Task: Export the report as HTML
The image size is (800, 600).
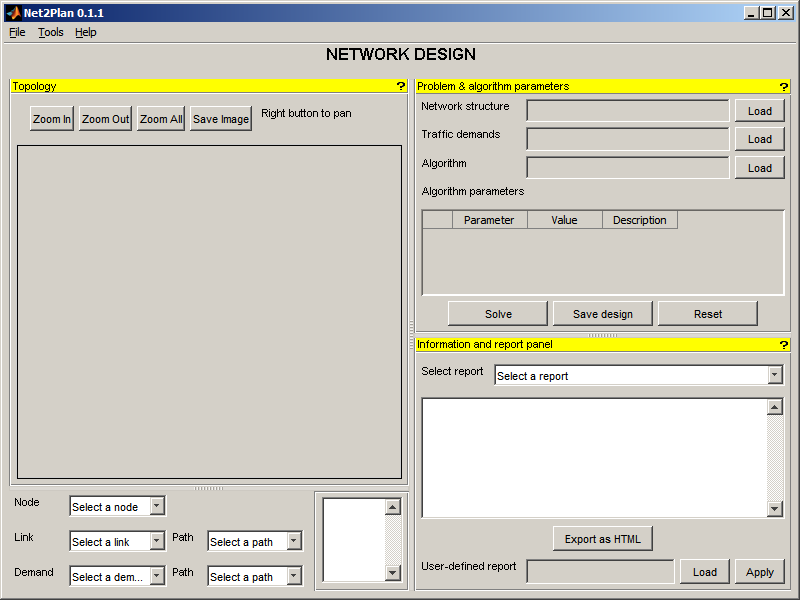Action: tap(603, 539)
